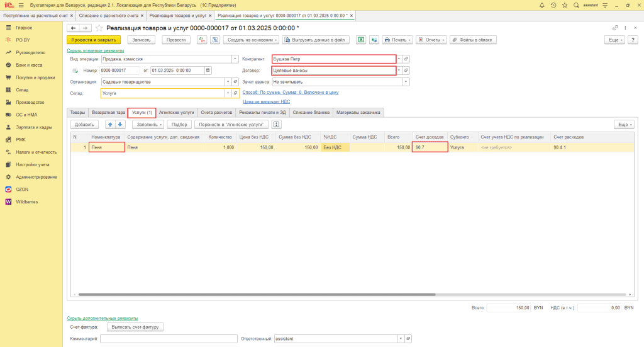Show Дт/Кт postings icon
This screenshot has width=644, height=347.
tap(202, 40)
